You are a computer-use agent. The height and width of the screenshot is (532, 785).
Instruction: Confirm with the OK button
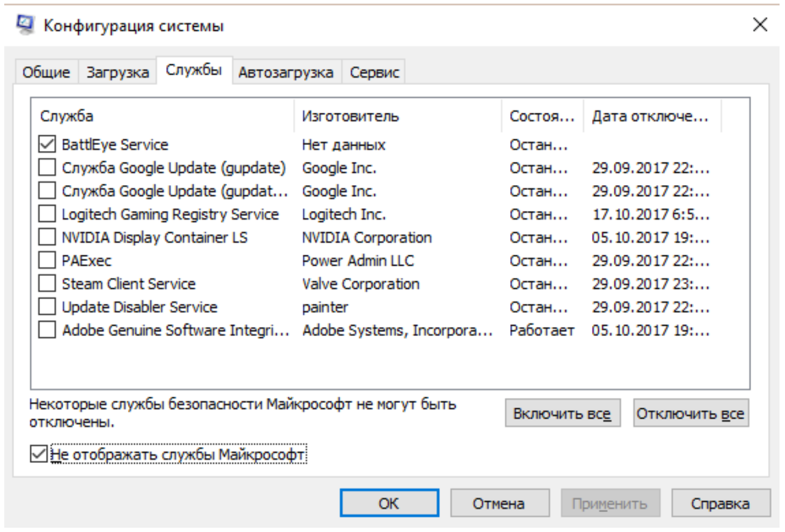[x=389, y=503]
